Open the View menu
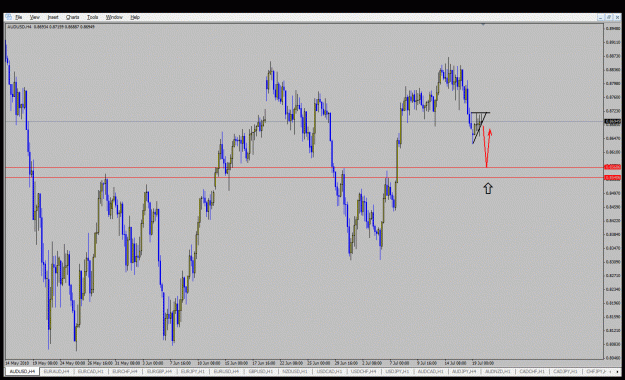This screenshot has height=380, width=625. [35, 17]
